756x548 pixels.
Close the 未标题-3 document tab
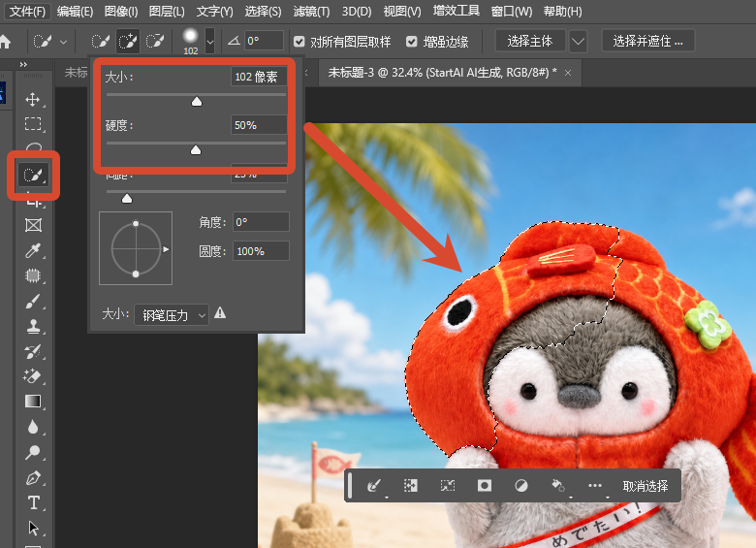[568, 73]
